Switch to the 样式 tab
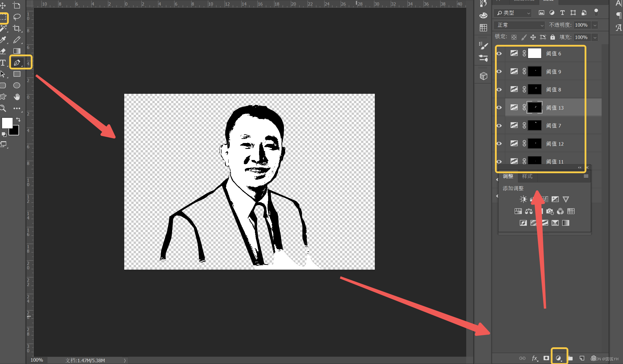The width and height of the screenshot is (623, 364). [x=527, y=176]
